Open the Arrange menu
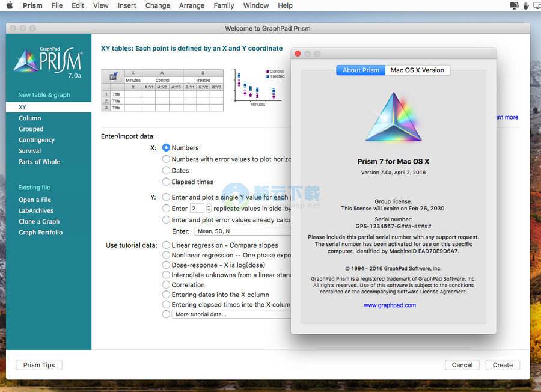Screen dimensions: 541x392 (192, 5)
